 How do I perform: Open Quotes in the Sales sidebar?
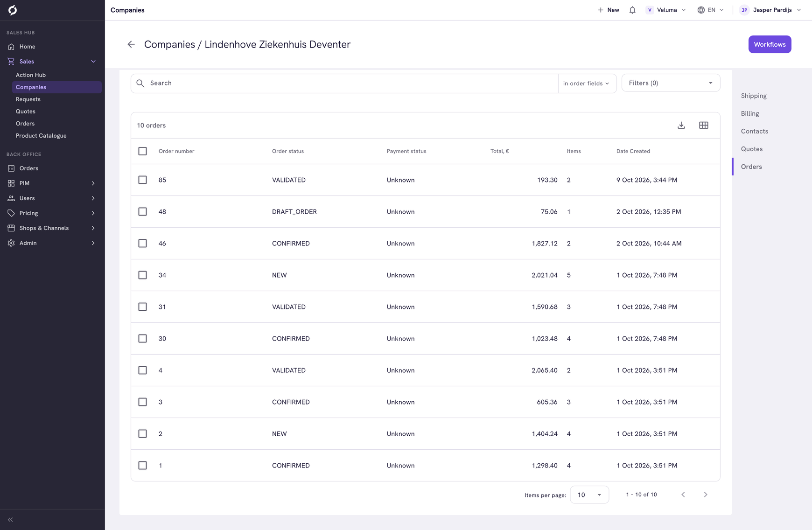pyautogui.click(x=26, y=112)
